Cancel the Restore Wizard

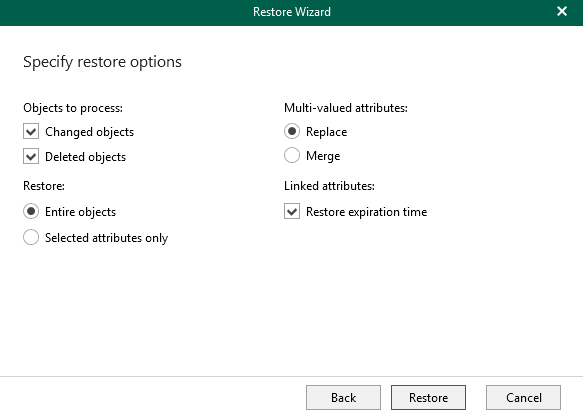coord(524,398)
